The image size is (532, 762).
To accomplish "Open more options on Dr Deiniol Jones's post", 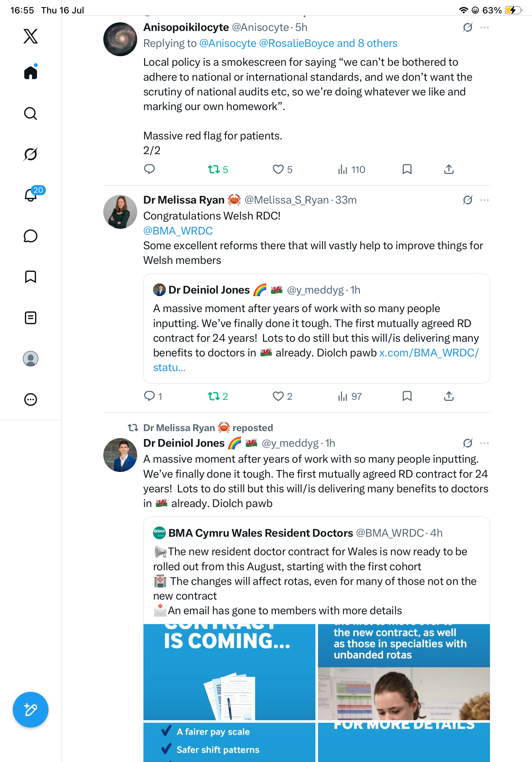I will pyautogui.click(x=484, y=443).
